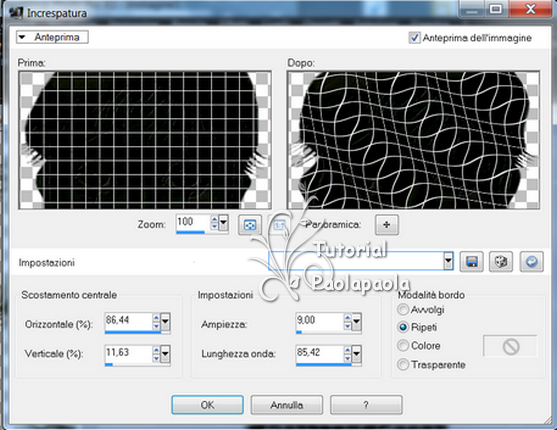Screen dimensions: 557x430
Task: Click the Panoramica navigate cross button
Action: [x=387, y=225]
